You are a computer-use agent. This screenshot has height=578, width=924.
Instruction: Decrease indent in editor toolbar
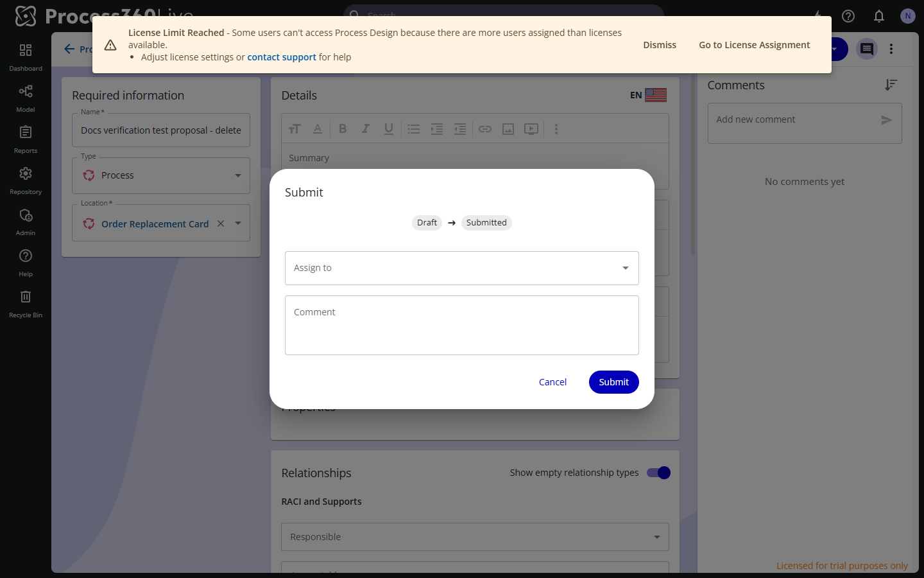click(x=460, y=129)
